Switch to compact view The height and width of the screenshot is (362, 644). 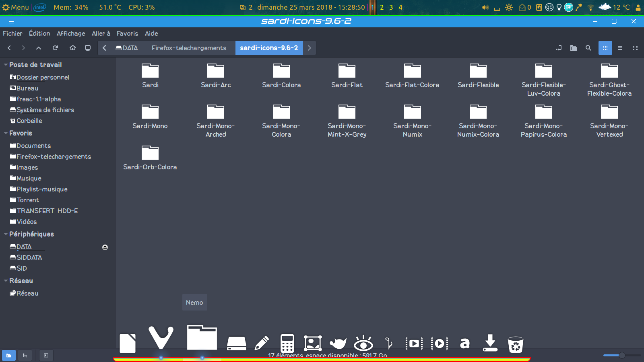coord(635,48)
